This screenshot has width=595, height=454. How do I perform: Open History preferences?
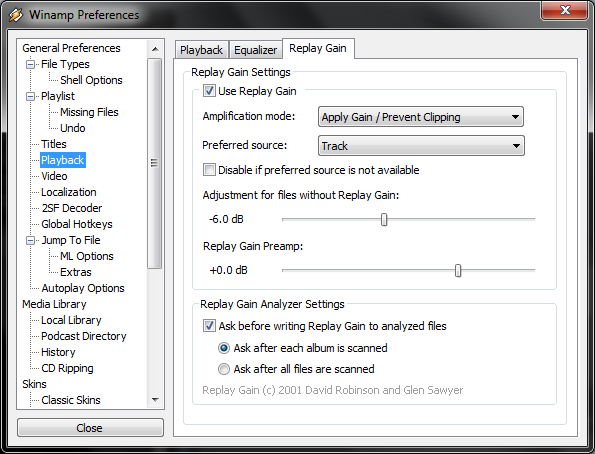coord(58,352)
